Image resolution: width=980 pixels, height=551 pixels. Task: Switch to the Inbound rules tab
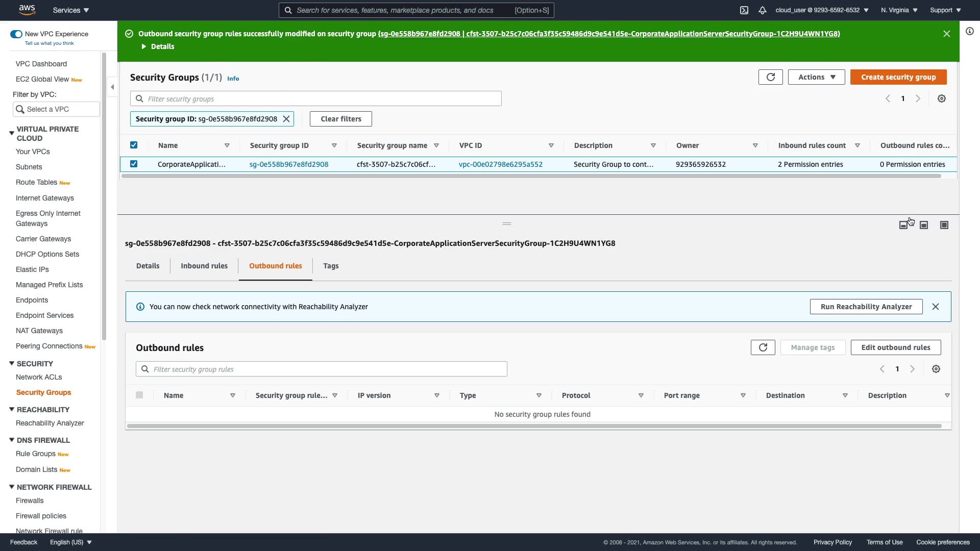click(204, 266)
